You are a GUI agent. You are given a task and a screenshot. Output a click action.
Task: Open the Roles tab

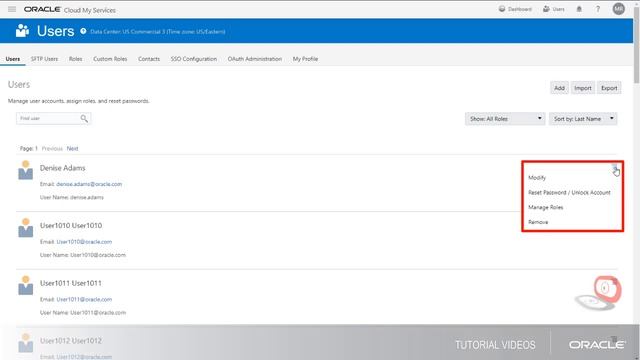76,59
